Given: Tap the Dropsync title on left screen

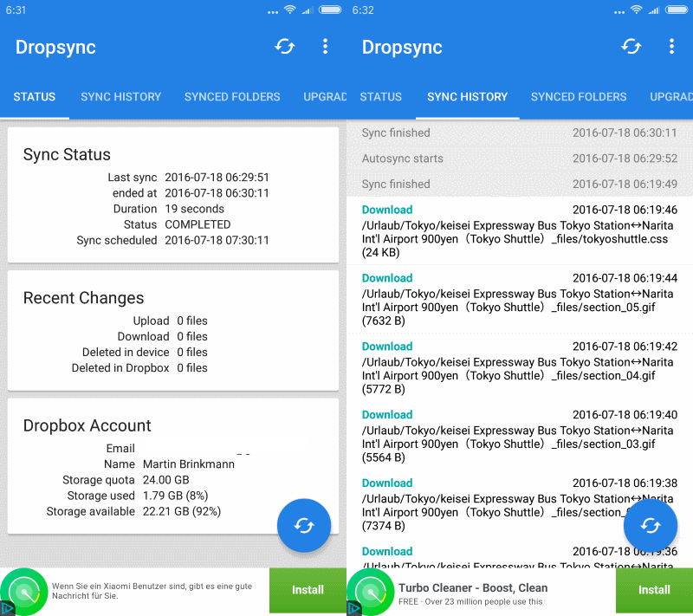Looking at the screenshot, I should tap(55, 48).
